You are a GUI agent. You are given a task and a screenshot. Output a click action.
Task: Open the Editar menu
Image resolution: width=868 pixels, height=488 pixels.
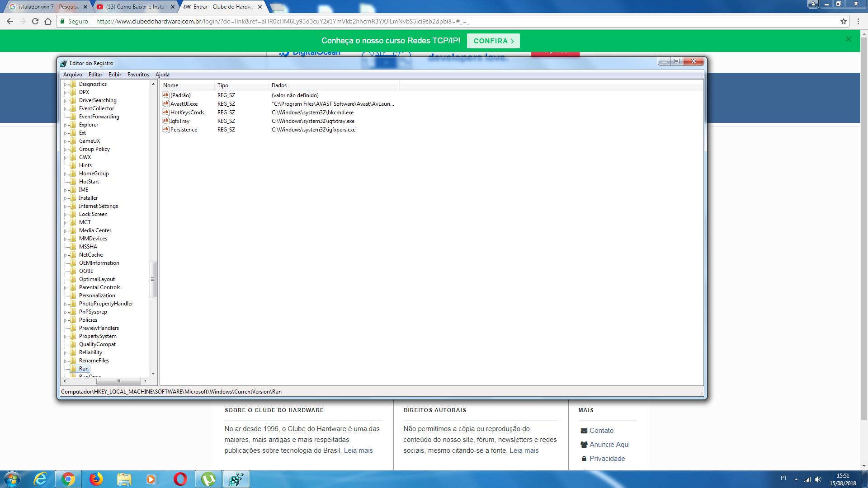(95, 75)
